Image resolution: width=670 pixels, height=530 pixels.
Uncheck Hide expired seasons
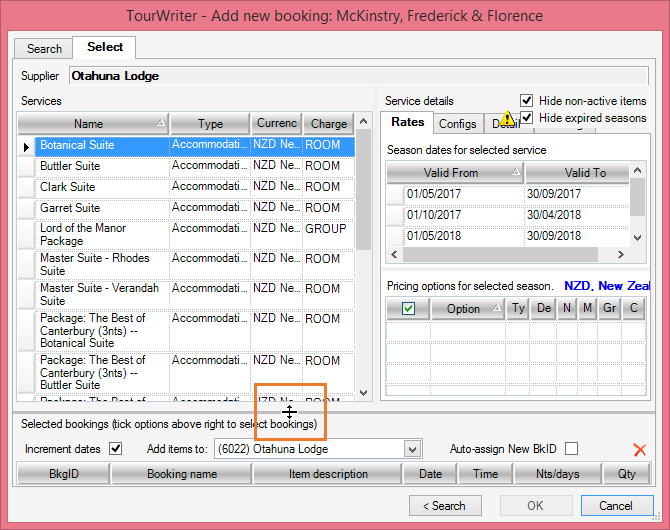(527, 118)
